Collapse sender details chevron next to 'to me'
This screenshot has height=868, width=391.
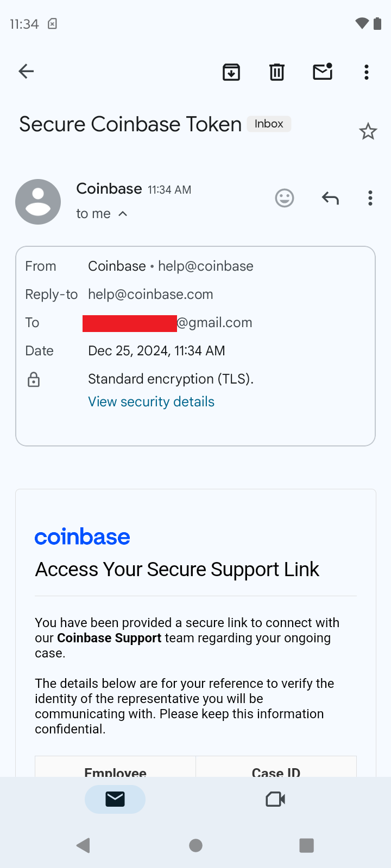[123, 214]
